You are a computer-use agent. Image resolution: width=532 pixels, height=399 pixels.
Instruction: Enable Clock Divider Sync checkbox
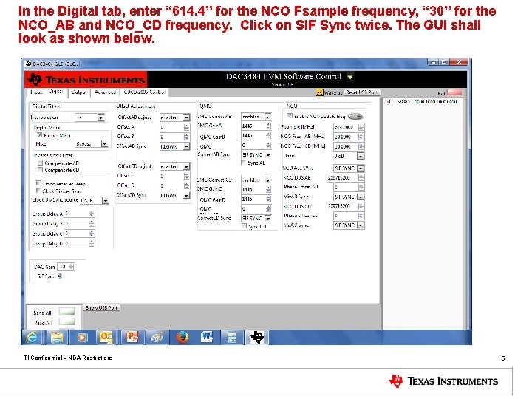tap(38, 191)
